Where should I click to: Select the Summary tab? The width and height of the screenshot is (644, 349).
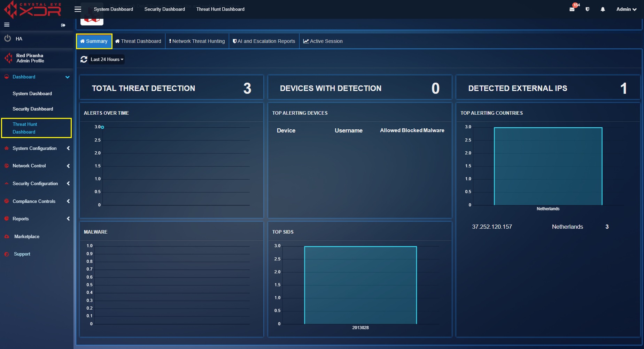(x=94, y=41)
